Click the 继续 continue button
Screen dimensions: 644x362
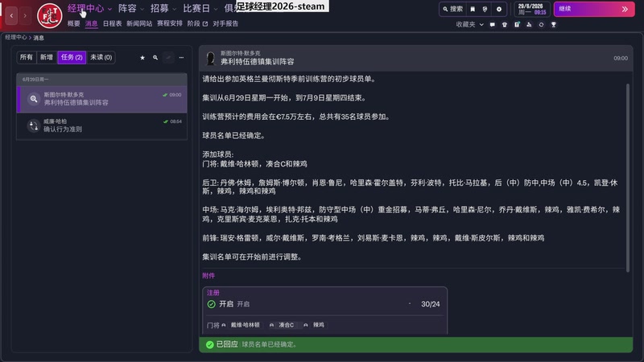point(594,9)
